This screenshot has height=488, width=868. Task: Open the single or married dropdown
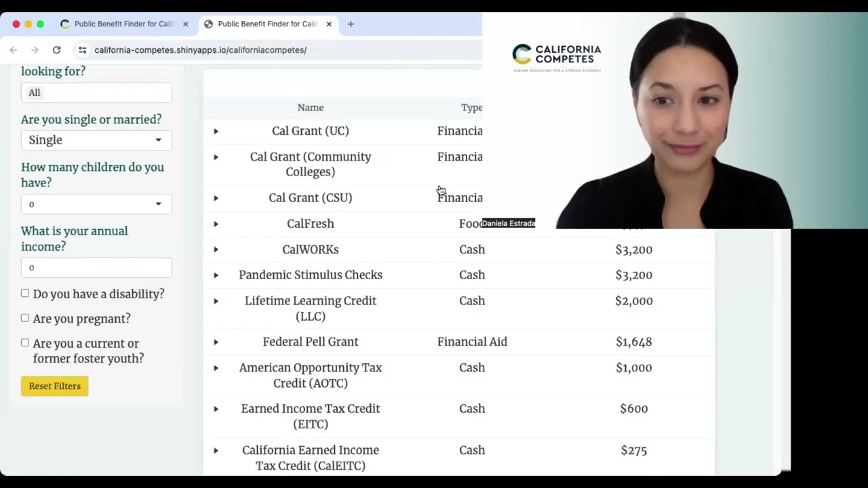[96, 140]
